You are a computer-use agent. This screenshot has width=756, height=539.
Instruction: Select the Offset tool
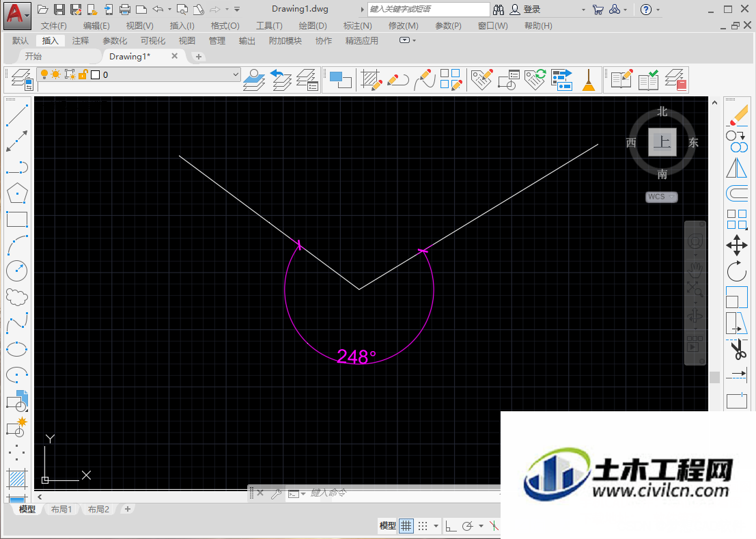click(737, 193)
